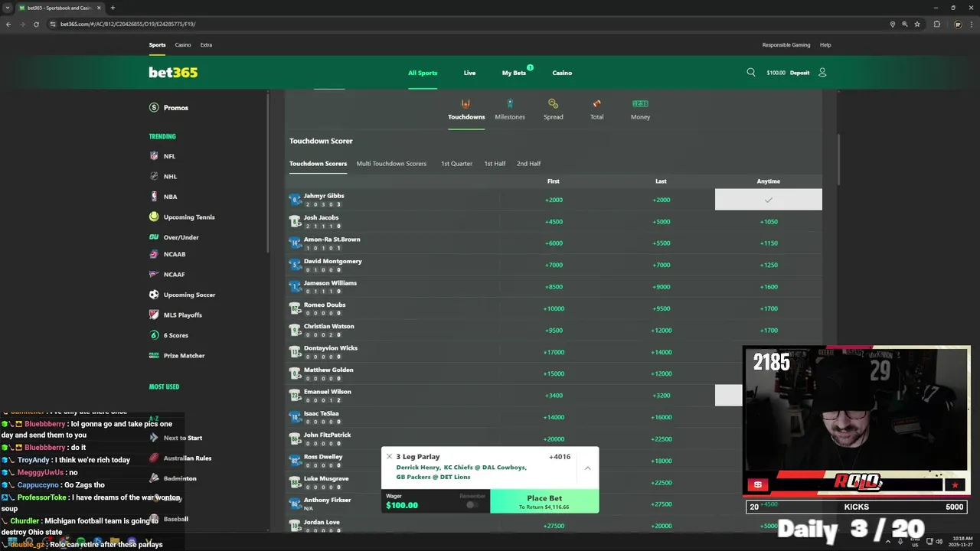The width and height of the screenshot is (980, 551).
Task: Click the bet365 logo
Action: pos(173,73)
